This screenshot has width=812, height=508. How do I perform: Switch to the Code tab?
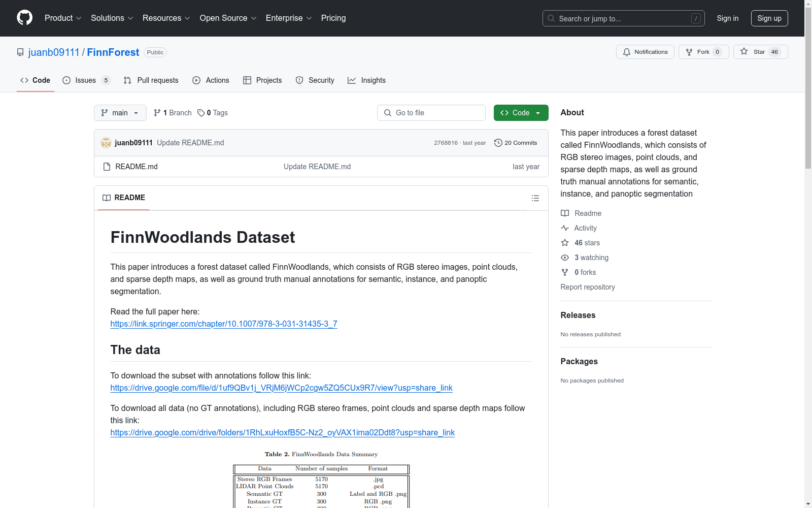tap(36, 80)
